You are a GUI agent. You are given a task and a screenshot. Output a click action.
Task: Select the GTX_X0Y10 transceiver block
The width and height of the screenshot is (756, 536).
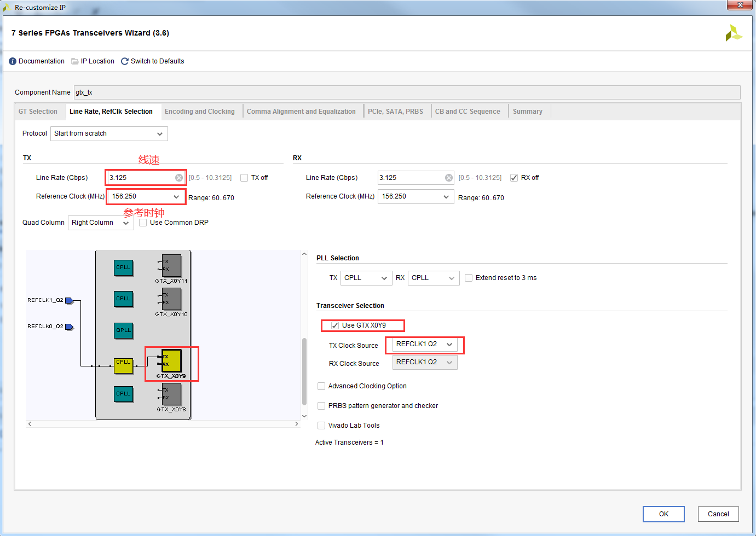pyautogui.click(x=171, y=299)
